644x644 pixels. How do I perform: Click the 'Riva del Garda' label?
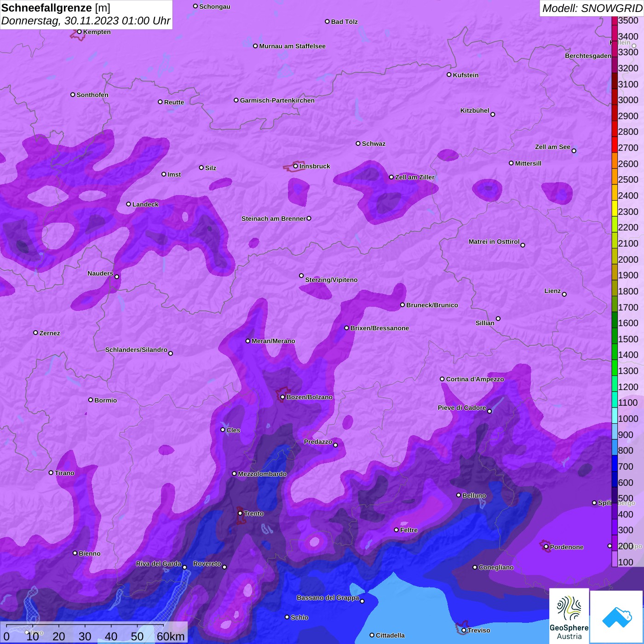point(159,564)
